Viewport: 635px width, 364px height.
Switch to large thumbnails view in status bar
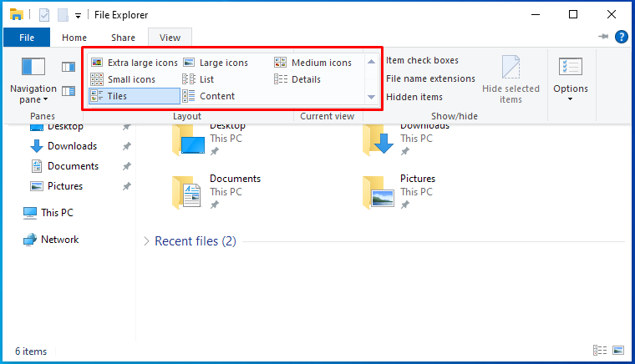tap(618, 351)
